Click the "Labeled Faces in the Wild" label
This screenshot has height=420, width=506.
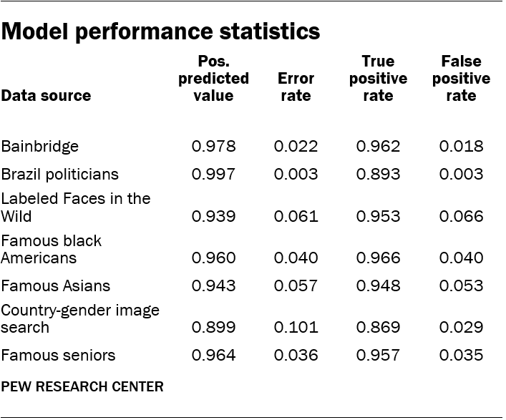(x=76, y=207)
